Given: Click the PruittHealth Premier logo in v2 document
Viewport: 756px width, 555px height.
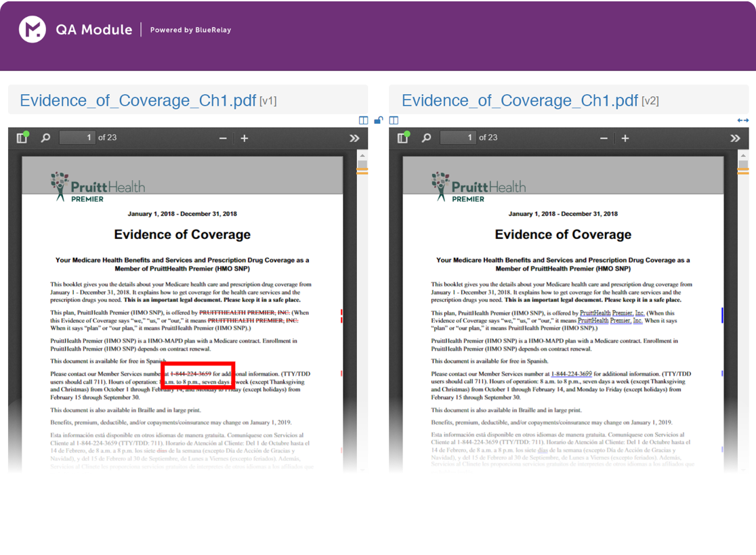Looking at the screenshot, I should pyautogui.click(x=479, y=187).
